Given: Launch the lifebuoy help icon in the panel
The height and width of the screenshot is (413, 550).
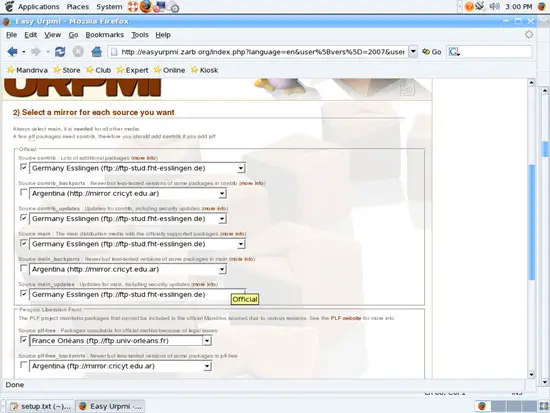Looking at the screenshot, I should click(x=133, y=6).
